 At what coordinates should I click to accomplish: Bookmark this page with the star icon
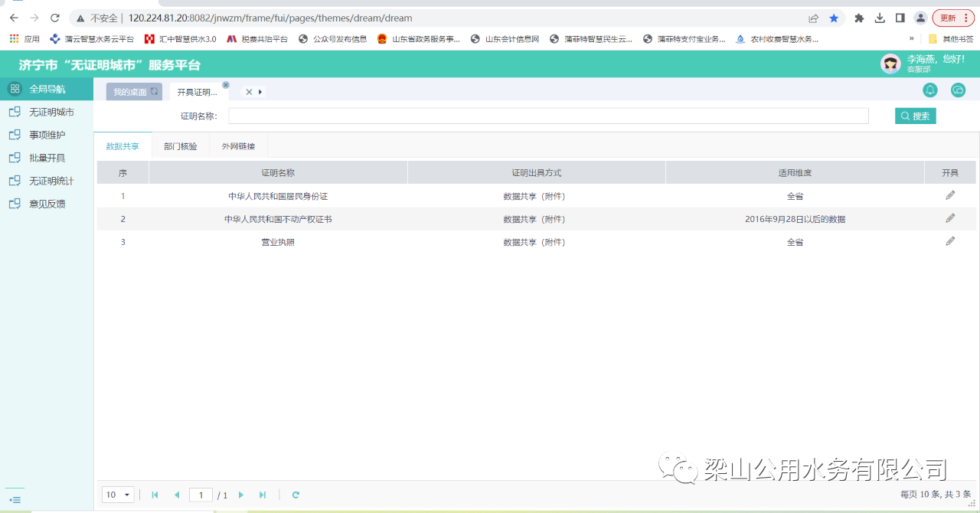coord(834,18)
